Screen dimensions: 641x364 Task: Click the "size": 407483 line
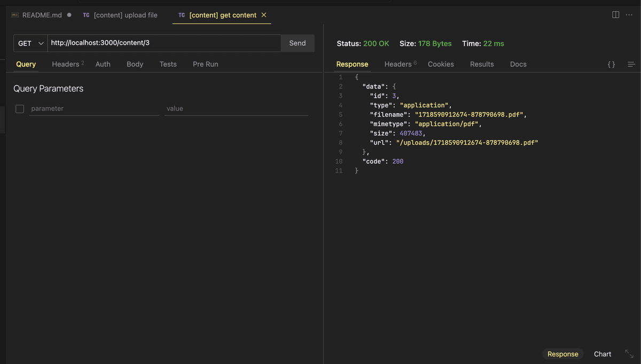point(397,133)
